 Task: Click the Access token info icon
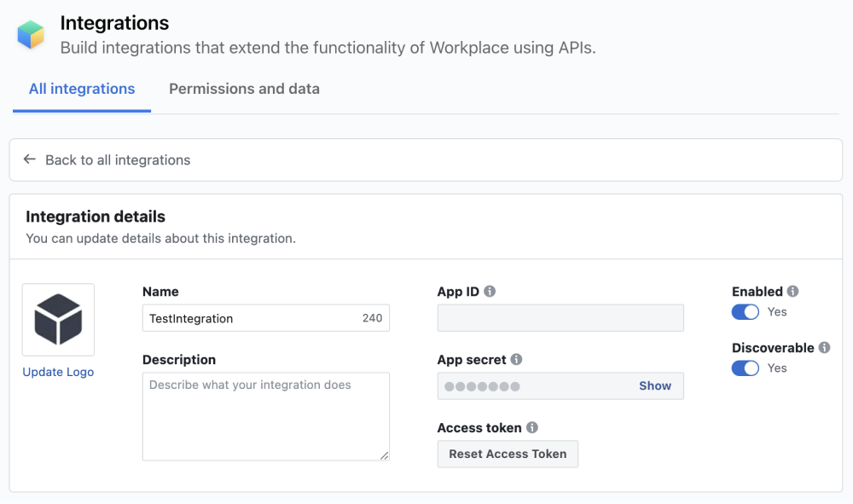coord(533,427)
